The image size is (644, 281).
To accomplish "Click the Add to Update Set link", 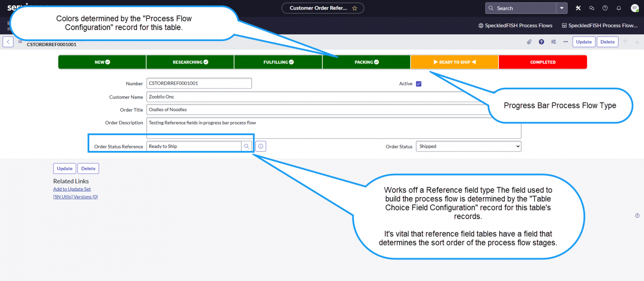I will pyautogui.click(x=72, y=189).
